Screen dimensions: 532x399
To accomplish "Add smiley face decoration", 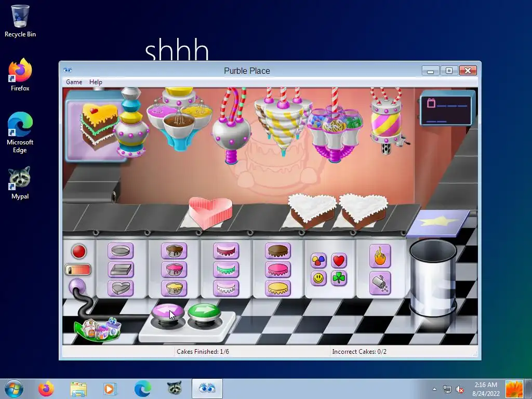I will [x=318, y=278].
